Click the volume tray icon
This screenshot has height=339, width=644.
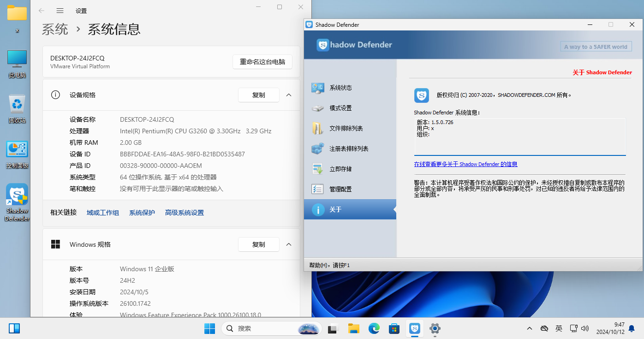click(585, 328)
